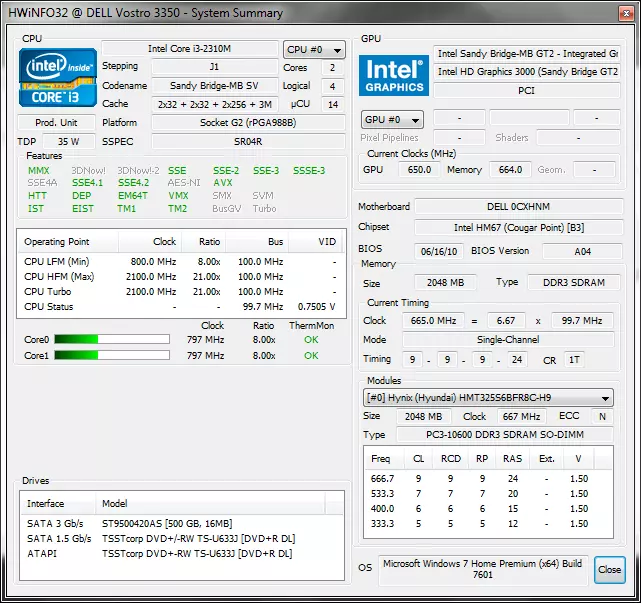The image size is (641, 603).
Task: Expand the Hynix memory module dropdown
Action: 488,397
